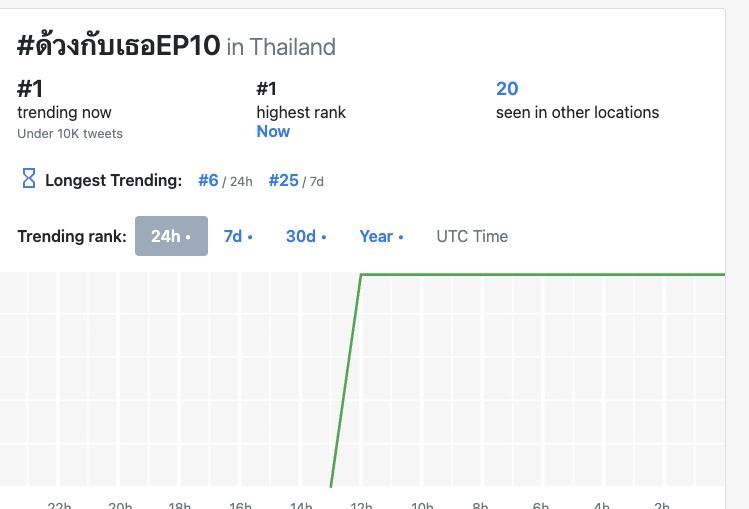Select the 24h trending rank tab
The image size is (749, 509).
point(171,236)
